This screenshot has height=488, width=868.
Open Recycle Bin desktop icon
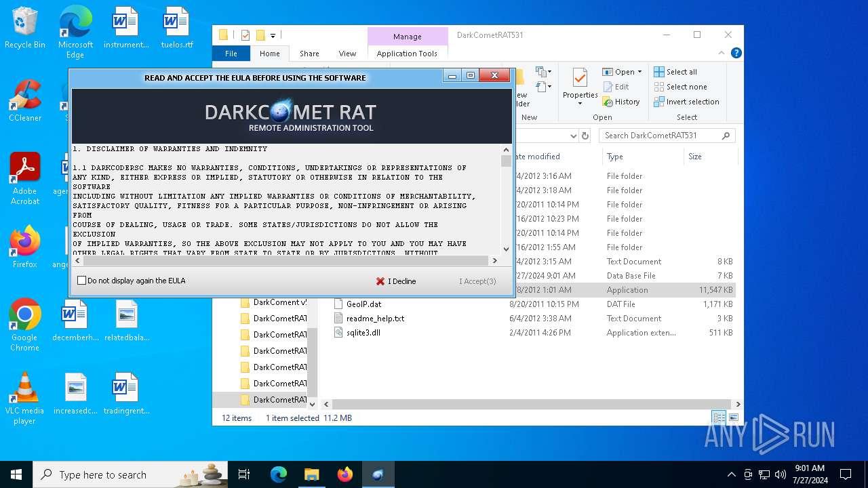pyautogui.click(x=25, y=28)
